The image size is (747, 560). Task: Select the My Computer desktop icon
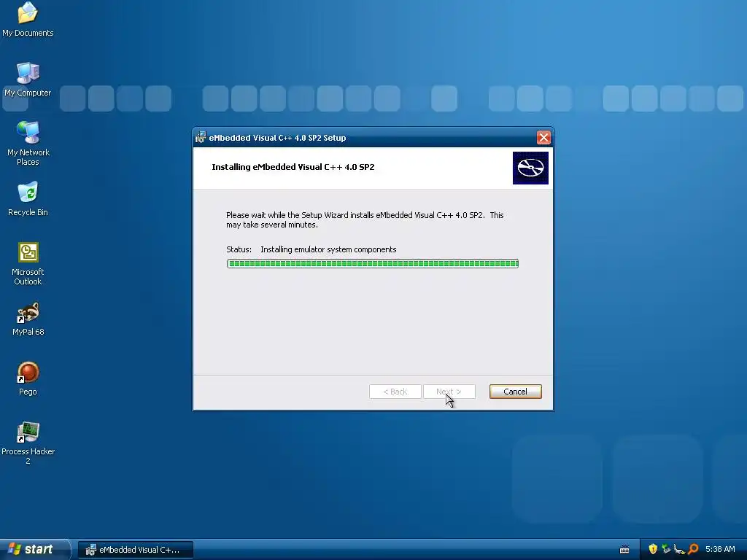point(28,79)
